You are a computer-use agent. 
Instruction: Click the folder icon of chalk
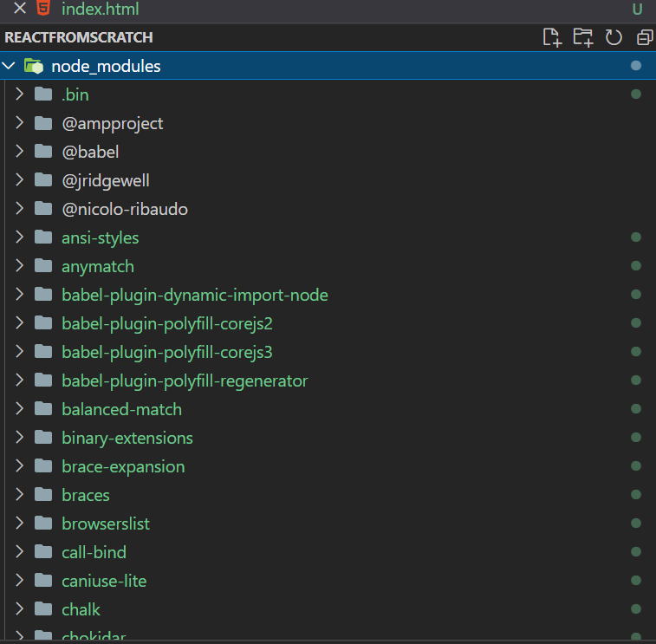tap(43, 608)
